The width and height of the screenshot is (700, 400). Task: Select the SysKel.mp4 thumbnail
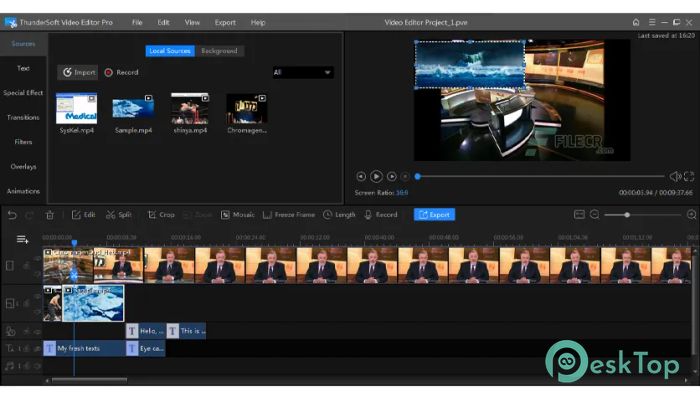point(76,108)
